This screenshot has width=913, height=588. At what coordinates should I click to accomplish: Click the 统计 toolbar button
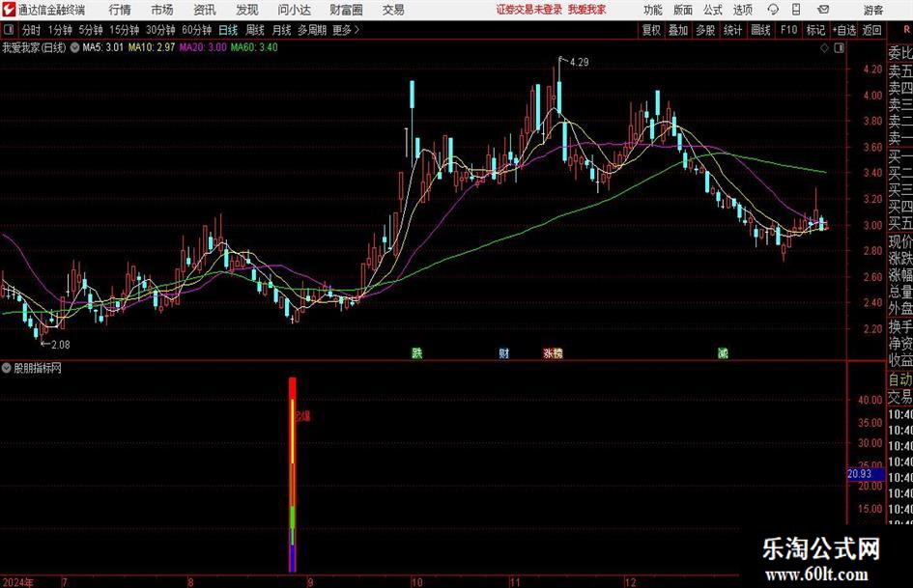[x=732, y=30]
